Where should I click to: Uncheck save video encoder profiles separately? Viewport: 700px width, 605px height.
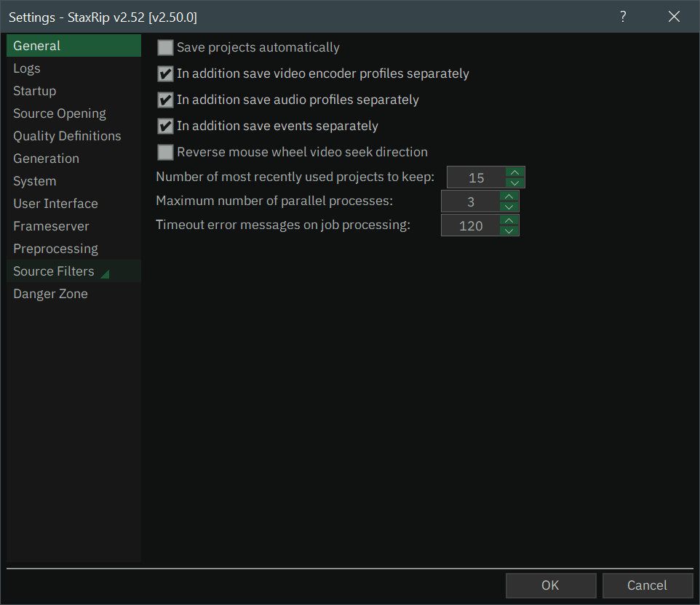tap(165, 73)
